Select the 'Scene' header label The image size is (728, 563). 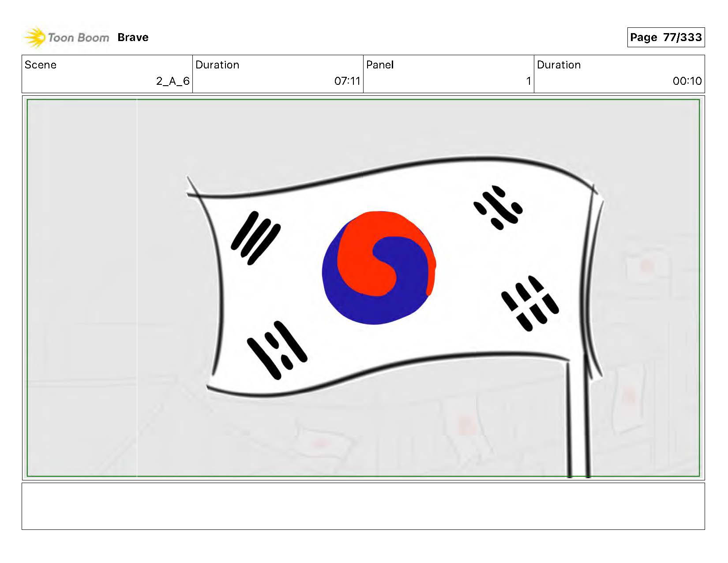pos(41,65)
